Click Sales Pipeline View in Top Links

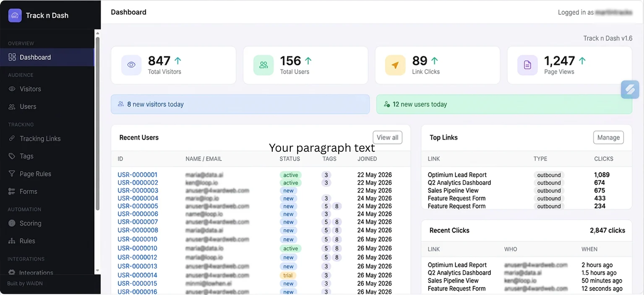click(x=453, y=190)
